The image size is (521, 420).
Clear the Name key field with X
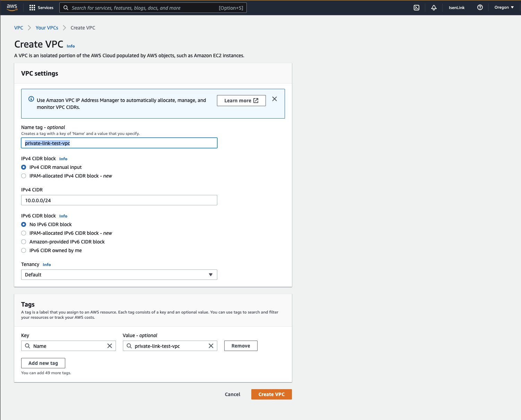click(x=110, y=346)
